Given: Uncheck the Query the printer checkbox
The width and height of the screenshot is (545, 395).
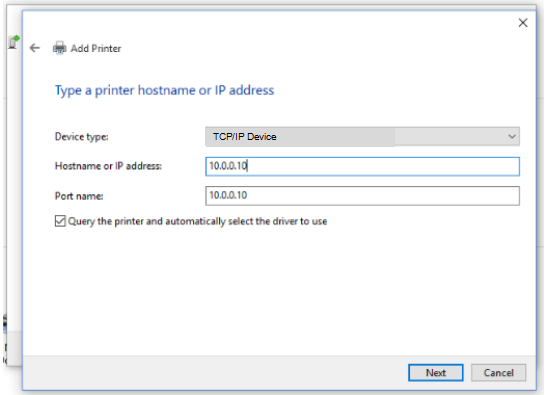Looking at the screenshot, I should pyautogui.click(x=60, y=221).
